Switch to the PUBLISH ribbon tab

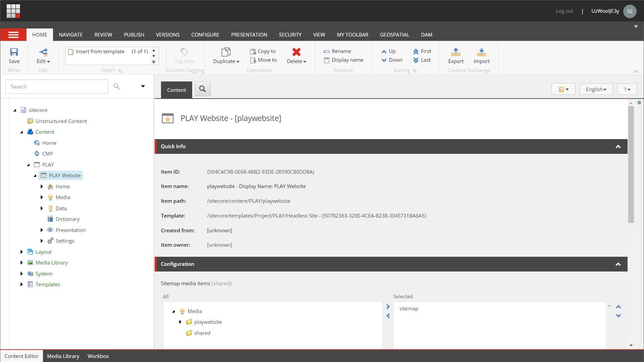pos(134,35)
